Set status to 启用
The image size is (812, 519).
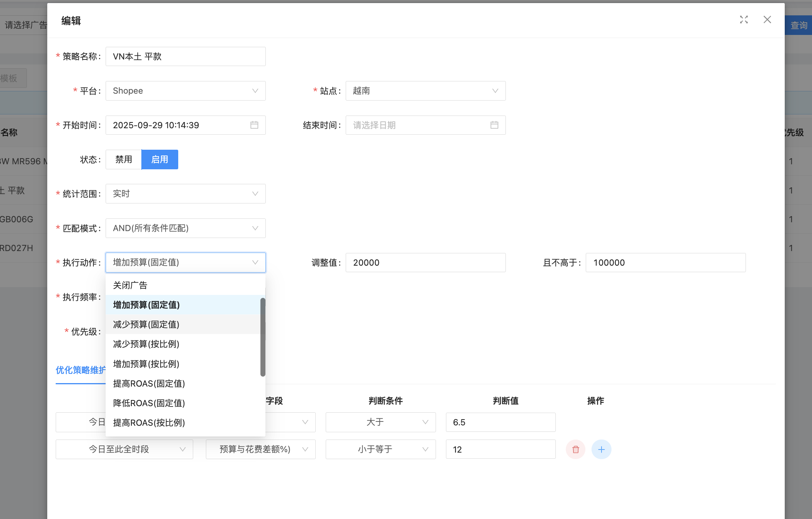[160, 159]
